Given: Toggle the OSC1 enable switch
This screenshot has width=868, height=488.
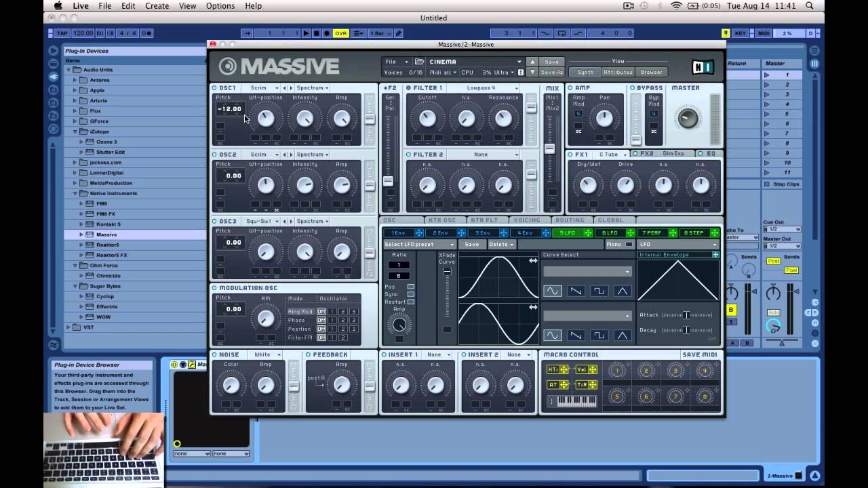Looking at the screenshot, I should [x=214, y=88].
